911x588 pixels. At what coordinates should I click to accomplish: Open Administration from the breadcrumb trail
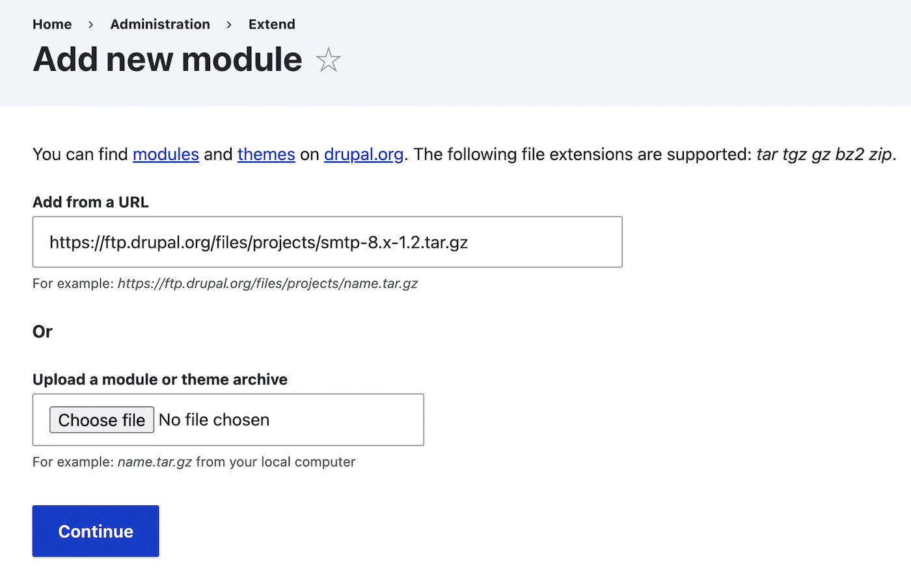[160, 24]
